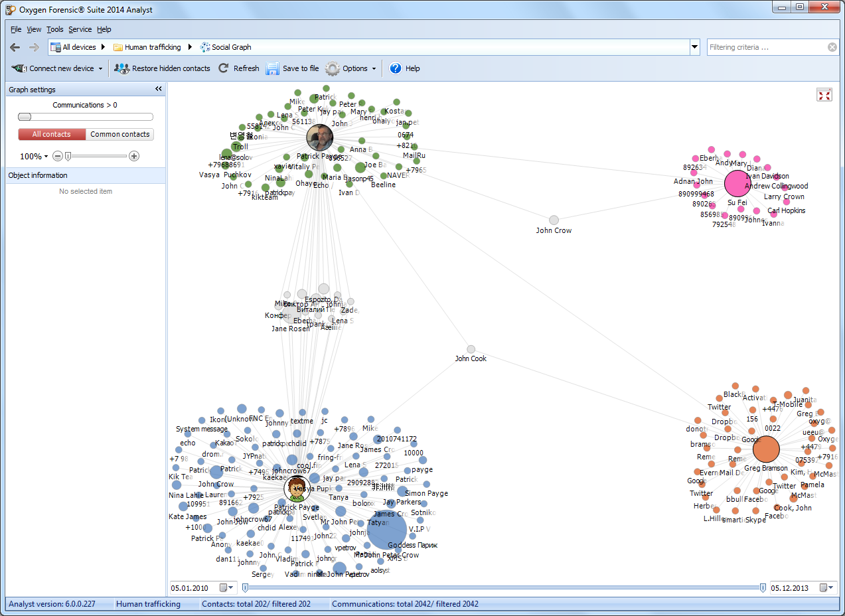Click the Help label in the toolbar
This screenshot has width=845, height=616.
pyautogui.click(x=413, y=68)
